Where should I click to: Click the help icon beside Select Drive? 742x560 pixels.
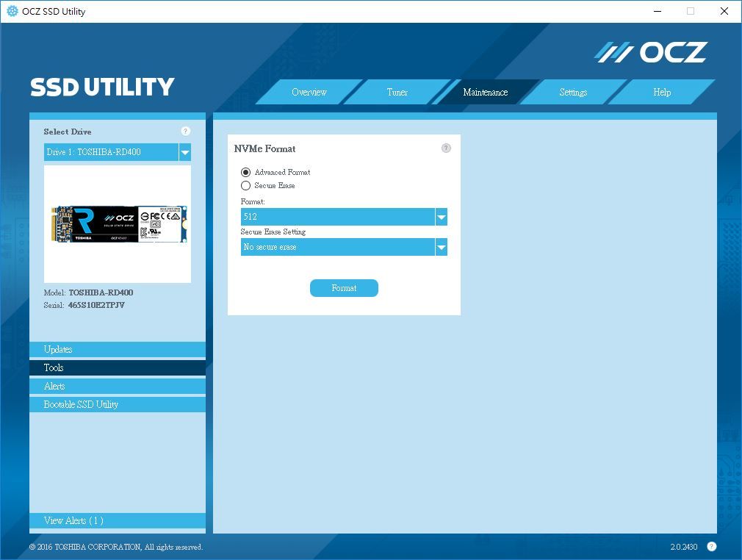pos(185,131)
